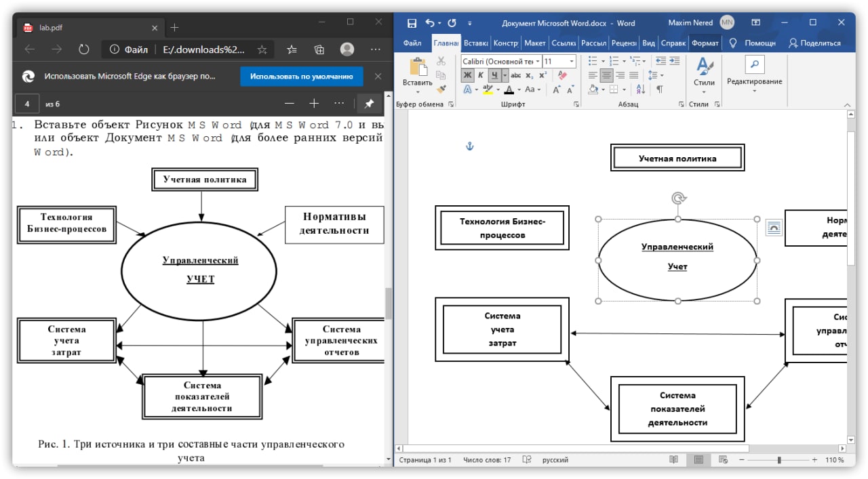The height and width of the screenshot is (479, 868).
Task: Sort text with the A-Z sort icon
Action: coord(640,89)
